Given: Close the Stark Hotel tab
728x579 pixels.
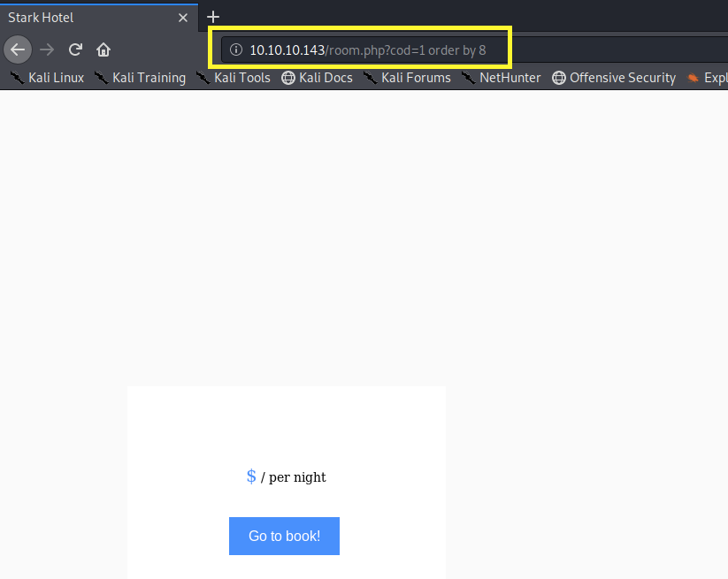Looking at the screenshot, I should [x=183, y=18].
